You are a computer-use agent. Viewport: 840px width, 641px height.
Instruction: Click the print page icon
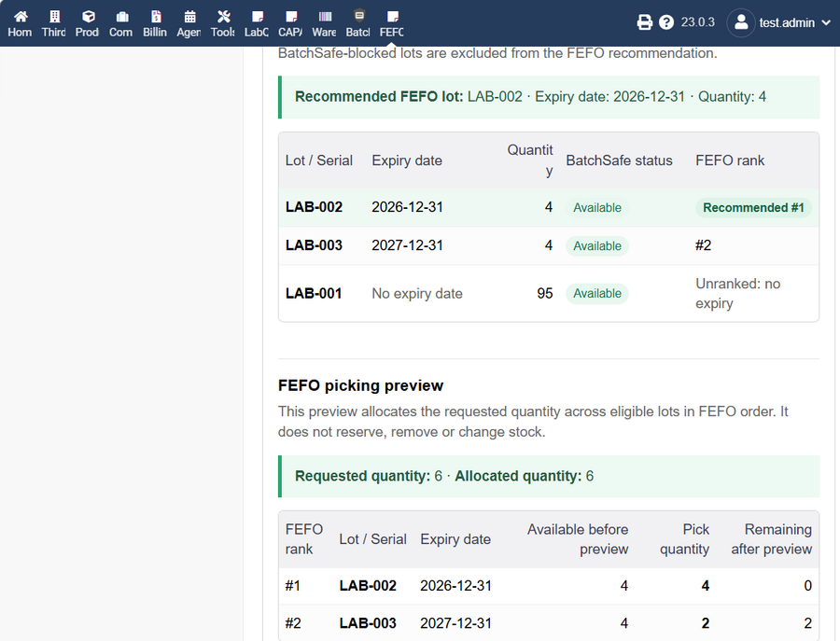tap(644, 22)
